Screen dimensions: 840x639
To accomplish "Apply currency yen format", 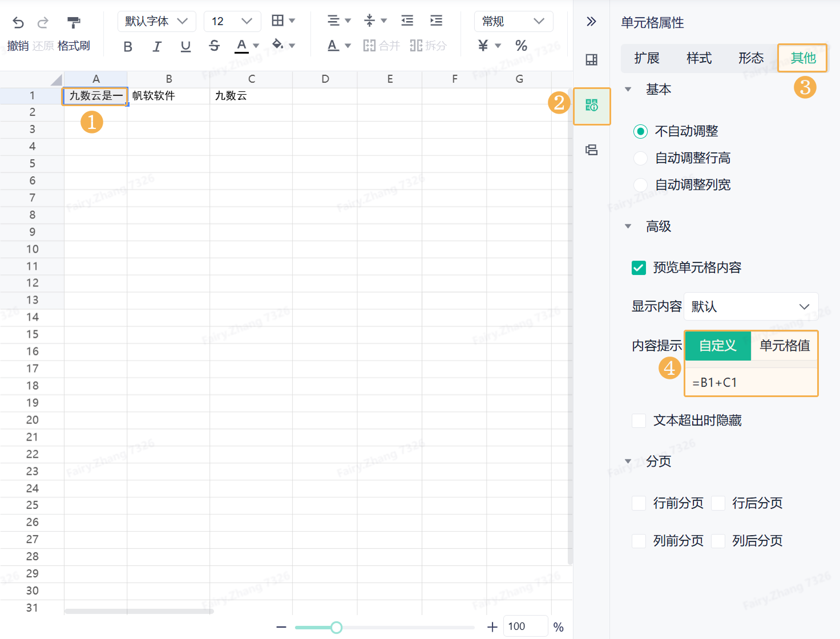I will point(483,46).
